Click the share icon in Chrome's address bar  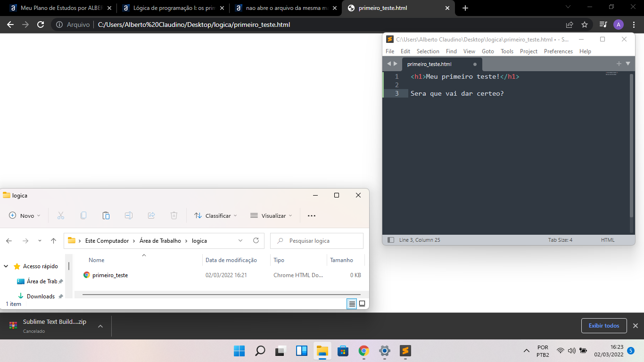click(570, 25)
